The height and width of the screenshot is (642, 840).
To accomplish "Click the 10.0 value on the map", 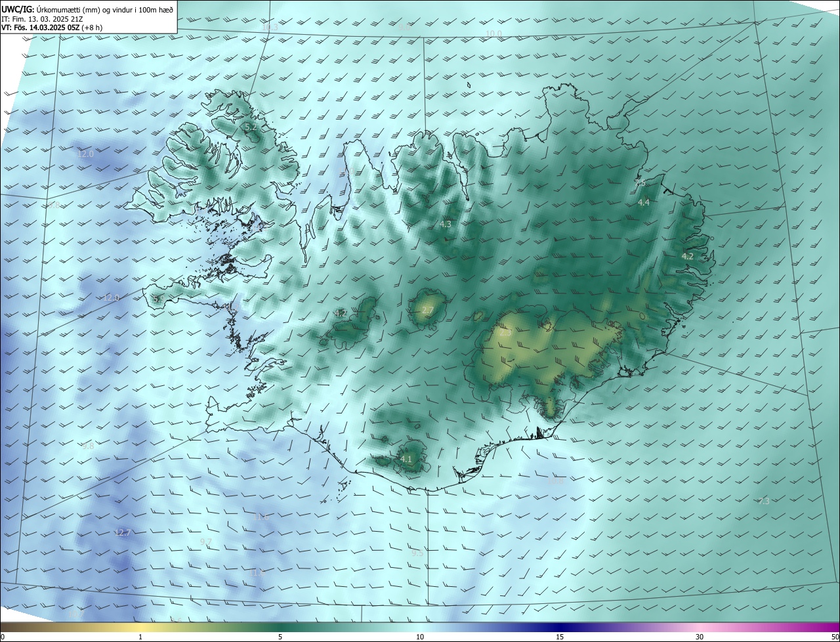I will click(x=493, y=33).
